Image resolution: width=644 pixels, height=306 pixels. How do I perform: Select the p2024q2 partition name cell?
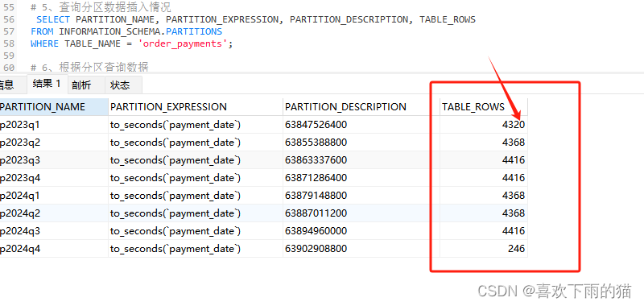pos(54,213)
